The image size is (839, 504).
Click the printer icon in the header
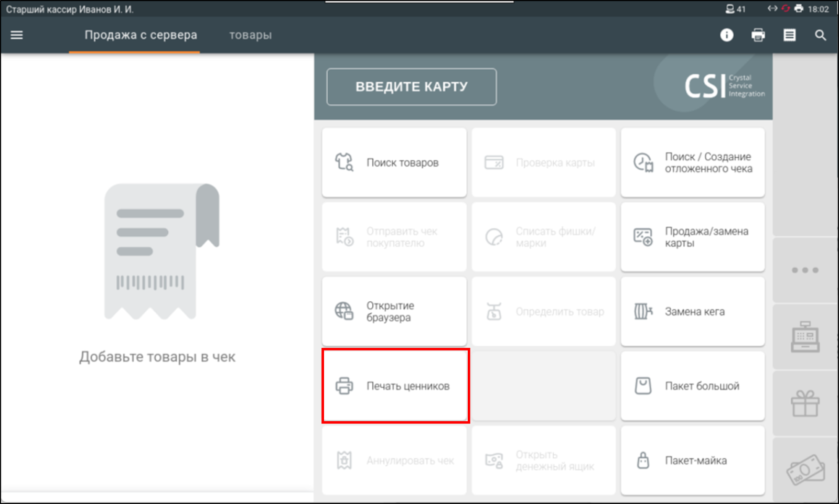tap(758, 35)
